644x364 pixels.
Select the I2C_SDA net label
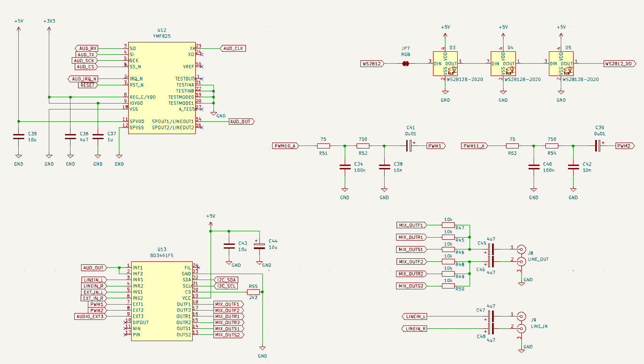(226, 280)
